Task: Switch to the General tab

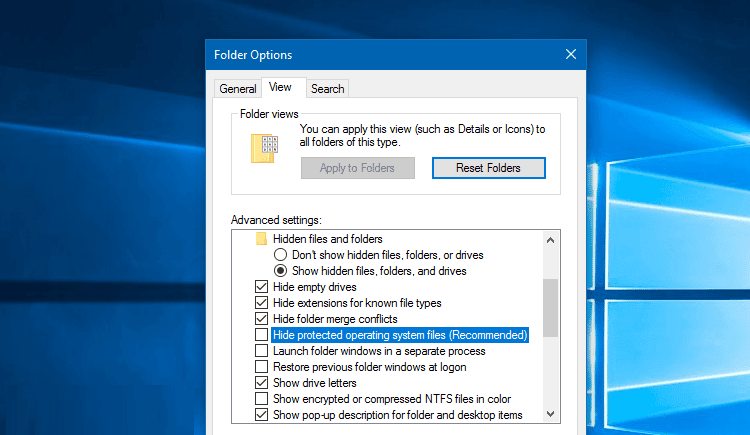Action: tap(238, 89)
